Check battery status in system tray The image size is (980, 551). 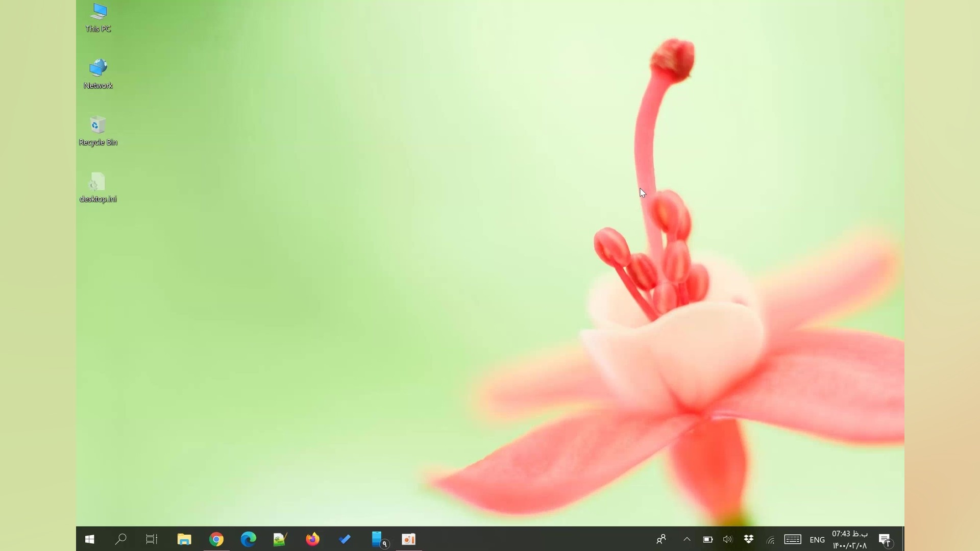(707, 539)
